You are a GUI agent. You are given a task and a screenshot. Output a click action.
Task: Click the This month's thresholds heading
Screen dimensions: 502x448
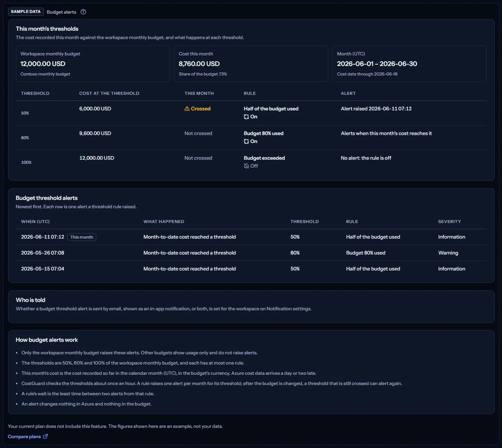coord(47,29)
